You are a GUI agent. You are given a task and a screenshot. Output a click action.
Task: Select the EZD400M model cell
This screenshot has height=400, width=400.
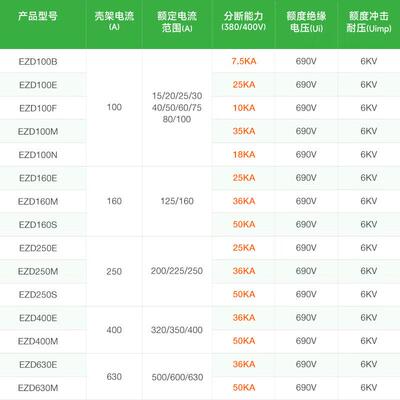[38, 341]
